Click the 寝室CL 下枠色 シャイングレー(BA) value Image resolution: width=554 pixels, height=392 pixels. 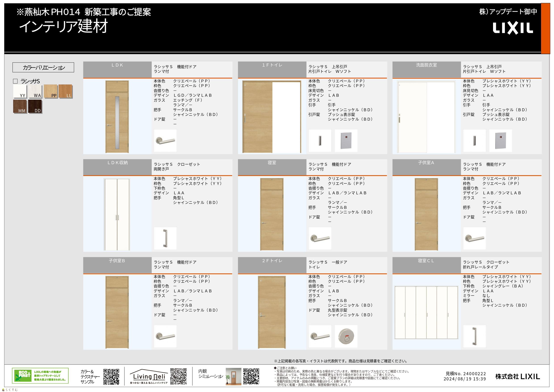[x=503, y=286]
